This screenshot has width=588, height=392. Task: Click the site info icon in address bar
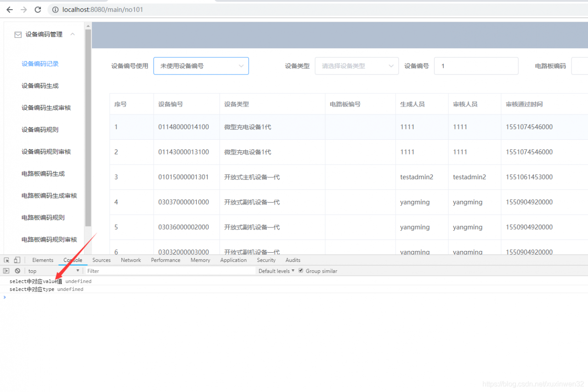point(55,10)
